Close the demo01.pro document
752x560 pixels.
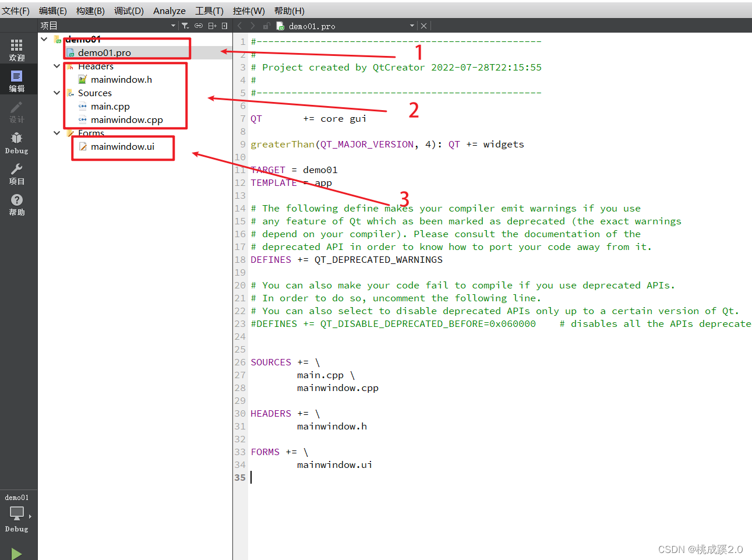[x=424, y=26]
